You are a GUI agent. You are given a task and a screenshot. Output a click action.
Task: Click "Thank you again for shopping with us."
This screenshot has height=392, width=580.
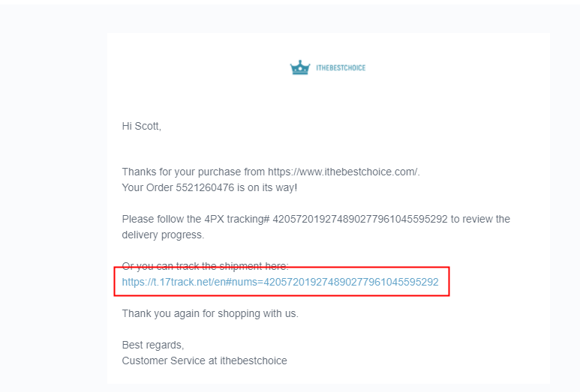(210, 313)
